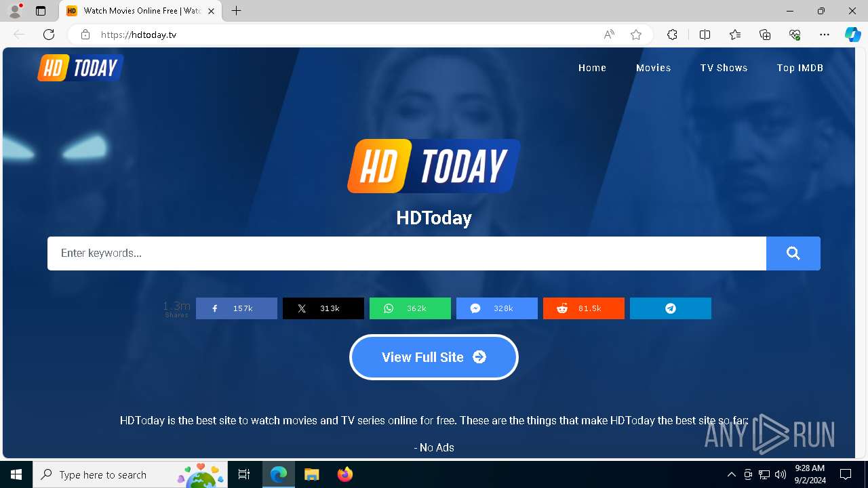Open Collections in Edge toolbar
Viewport: 868px width, 488px height.
tap(765, 35)
